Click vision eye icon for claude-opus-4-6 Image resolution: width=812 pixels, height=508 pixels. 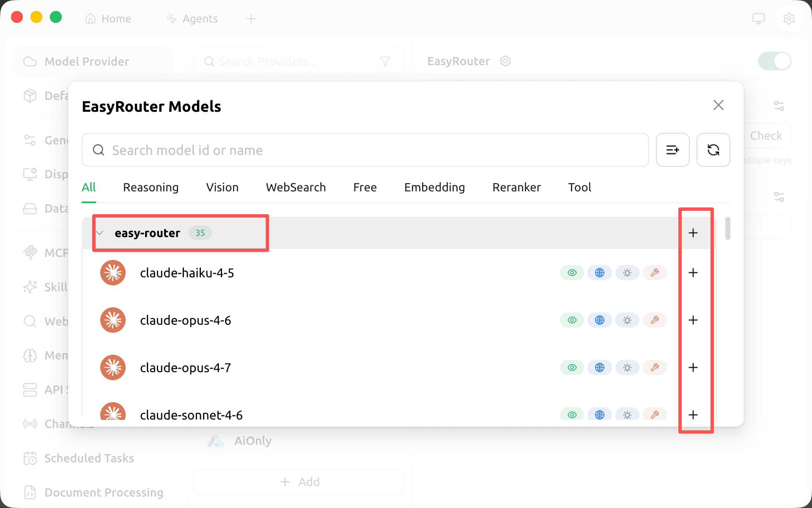(x=572, y=320)
